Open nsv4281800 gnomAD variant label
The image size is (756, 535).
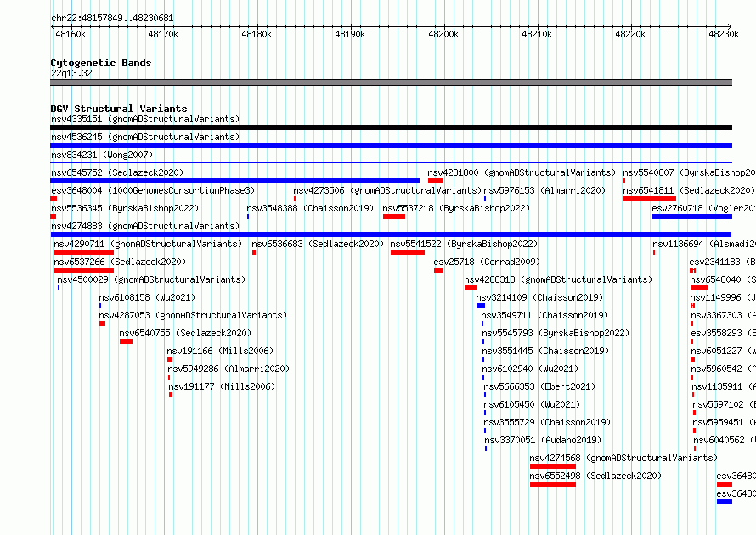tap(522, 172)
